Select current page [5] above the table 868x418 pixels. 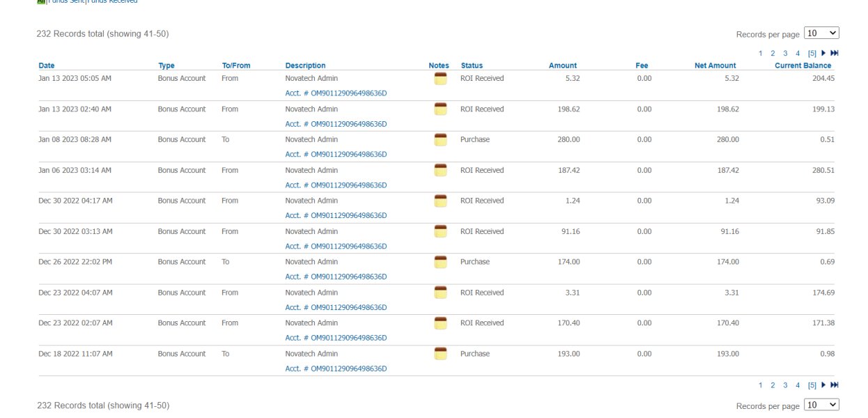pyautogui.click(x=812, y=53)
